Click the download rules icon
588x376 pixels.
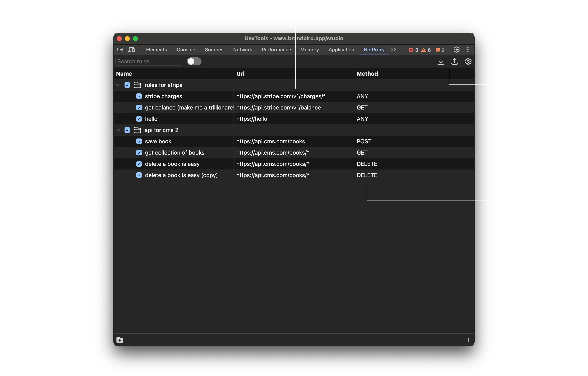441,61
